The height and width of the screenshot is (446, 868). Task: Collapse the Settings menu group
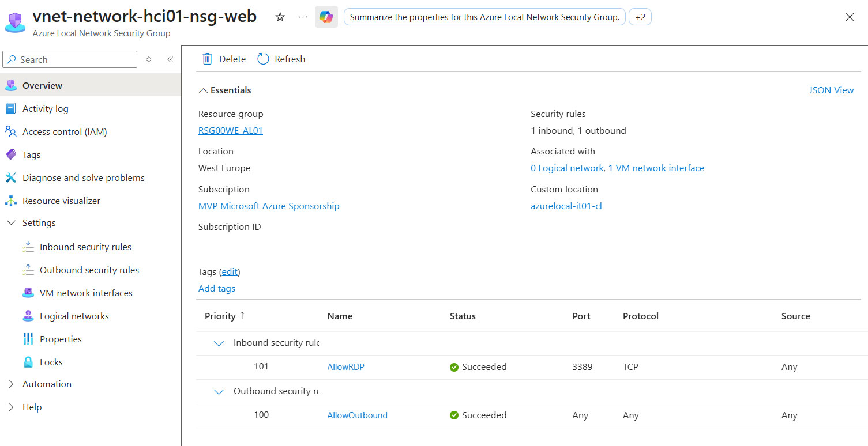click(x=11, y=223)
